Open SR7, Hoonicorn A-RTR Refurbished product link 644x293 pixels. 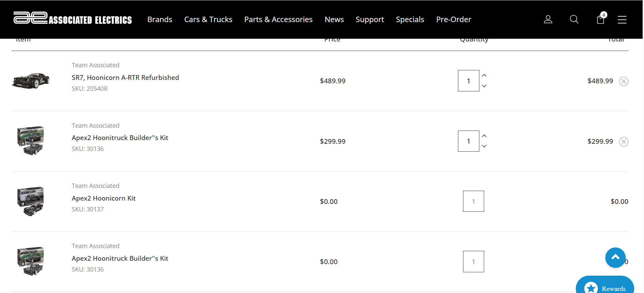[125, 77]
